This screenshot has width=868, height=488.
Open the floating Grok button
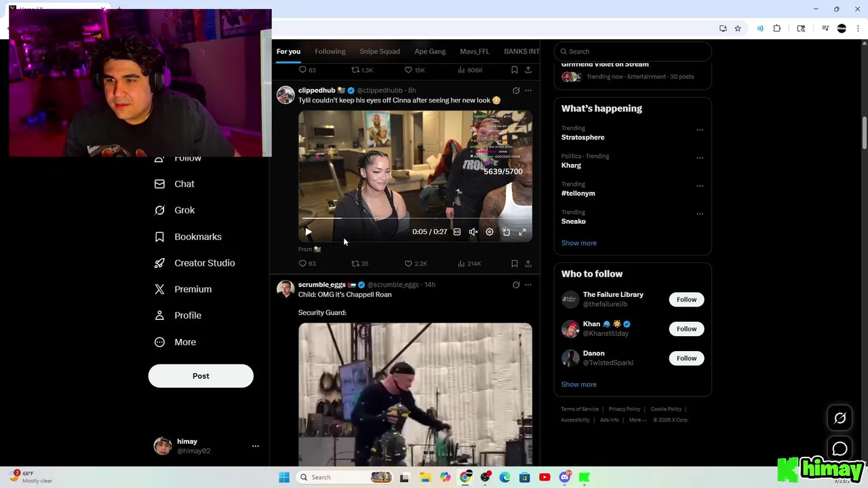(x=840, y=418)
